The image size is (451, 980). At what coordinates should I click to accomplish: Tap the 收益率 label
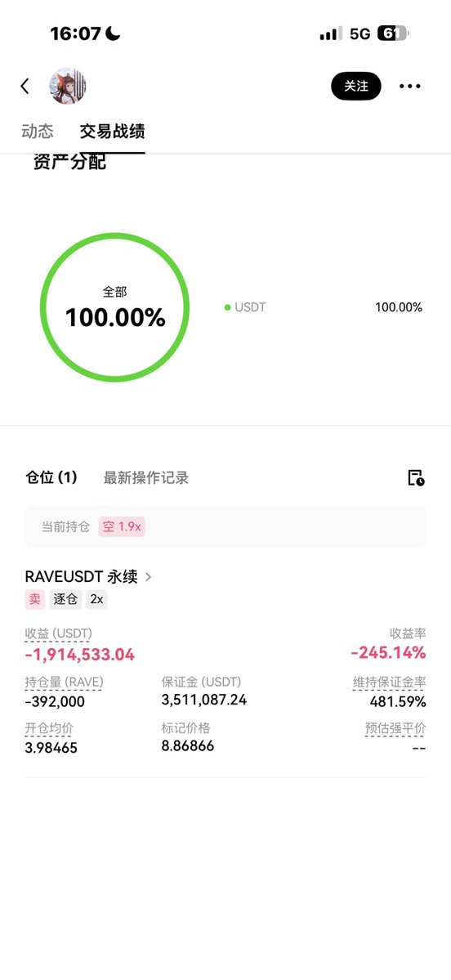pos(408,633)
